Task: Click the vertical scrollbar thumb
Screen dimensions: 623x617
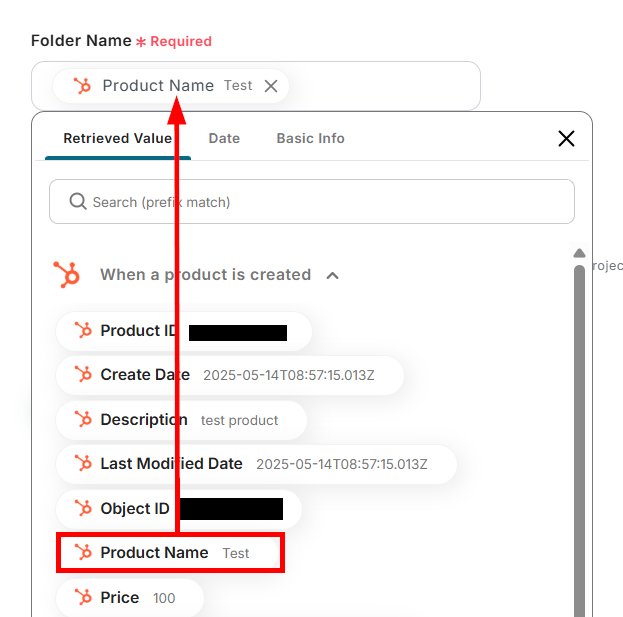Action: click(579, 441)
